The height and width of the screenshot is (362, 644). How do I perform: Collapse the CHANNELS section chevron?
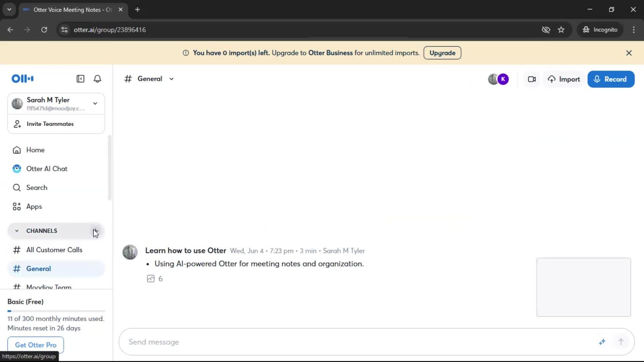pos(17,231)
